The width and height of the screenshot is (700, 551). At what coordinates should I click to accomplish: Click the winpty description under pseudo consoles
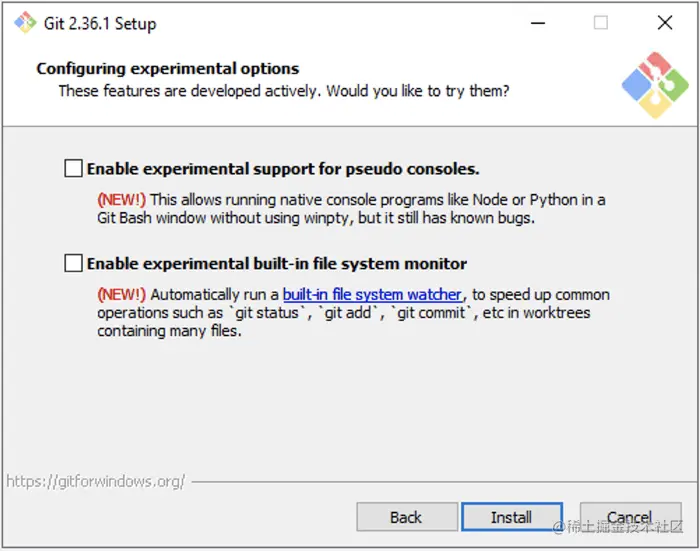click(350, 208)
